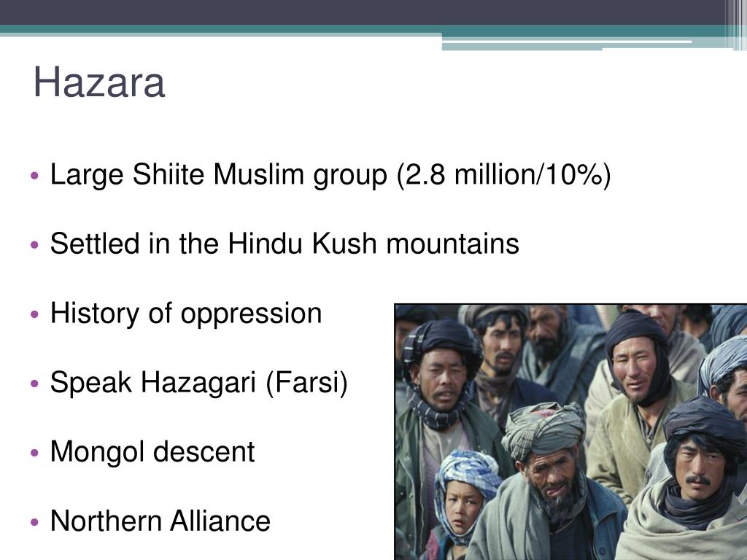The width and height of the screenshot is (747, 560).
Task: Click the "Settled in the Hindu Kush mountains" line
Action: tap(285, 244)
